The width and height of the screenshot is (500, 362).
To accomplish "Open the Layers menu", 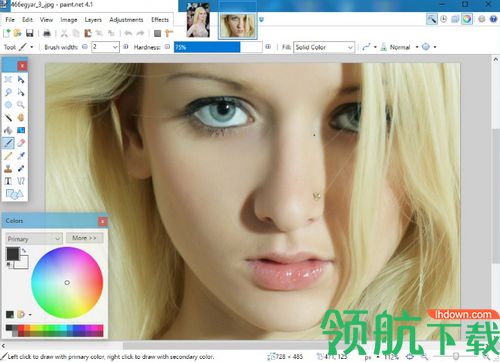I will [x=93, y=20].
